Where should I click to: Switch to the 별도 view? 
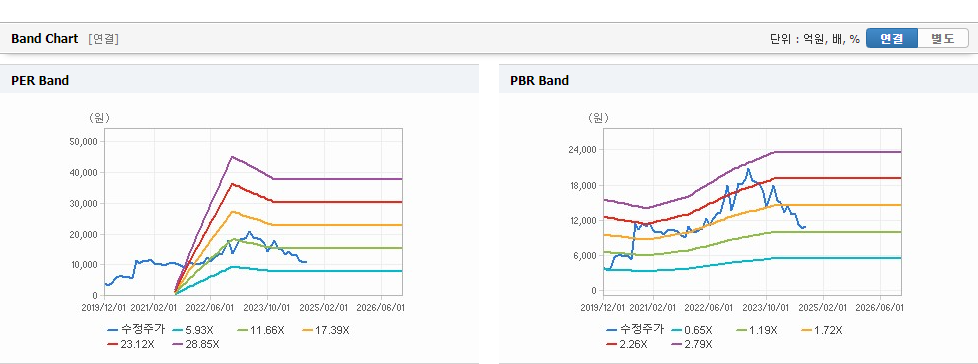coord(942,39)
